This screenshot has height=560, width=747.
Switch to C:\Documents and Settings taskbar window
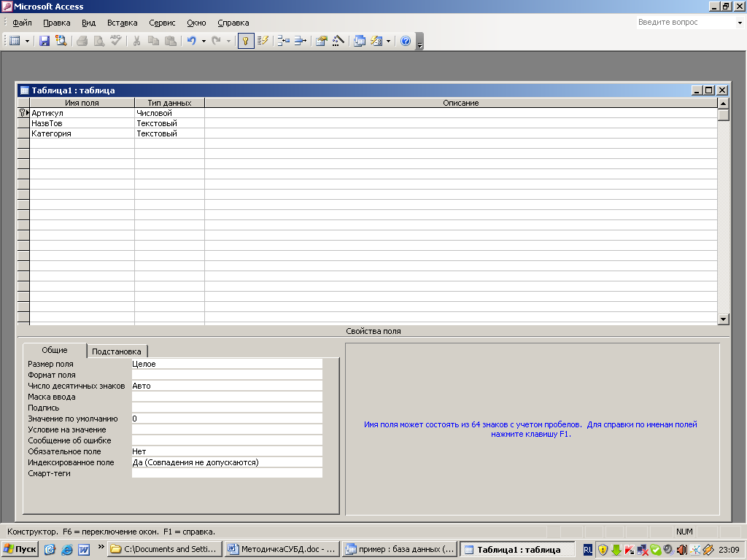click(x=165, y=549)
